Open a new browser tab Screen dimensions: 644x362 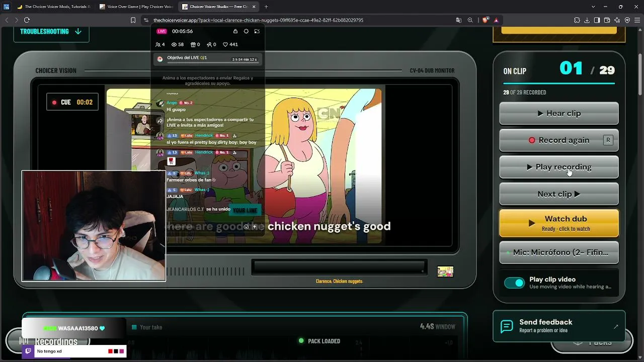(x=266, y=7)
